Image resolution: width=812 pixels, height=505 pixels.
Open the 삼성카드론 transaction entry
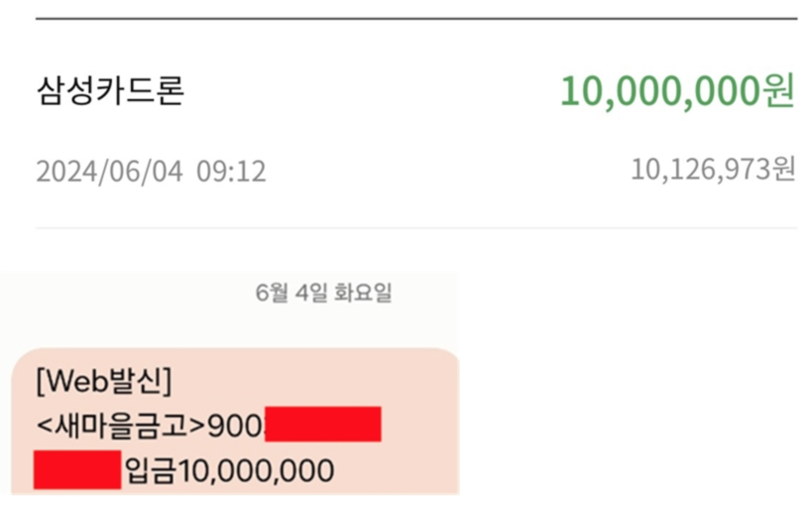tap(110, 91)
